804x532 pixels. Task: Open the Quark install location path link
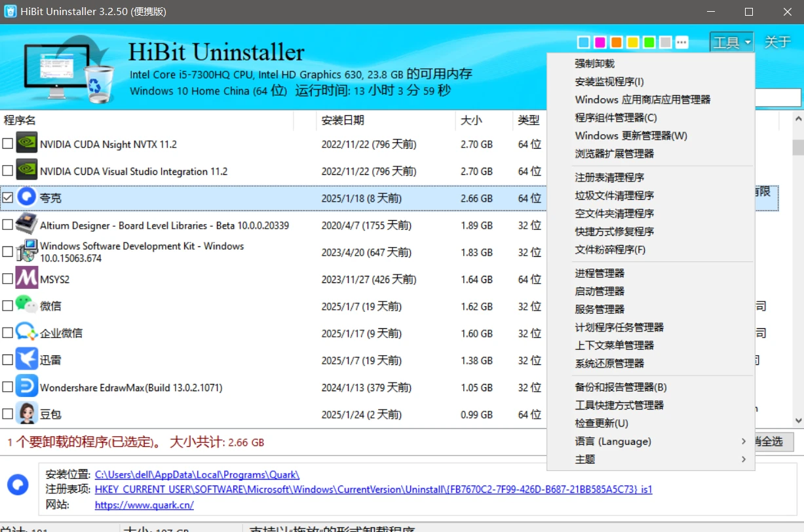(197, 474)
